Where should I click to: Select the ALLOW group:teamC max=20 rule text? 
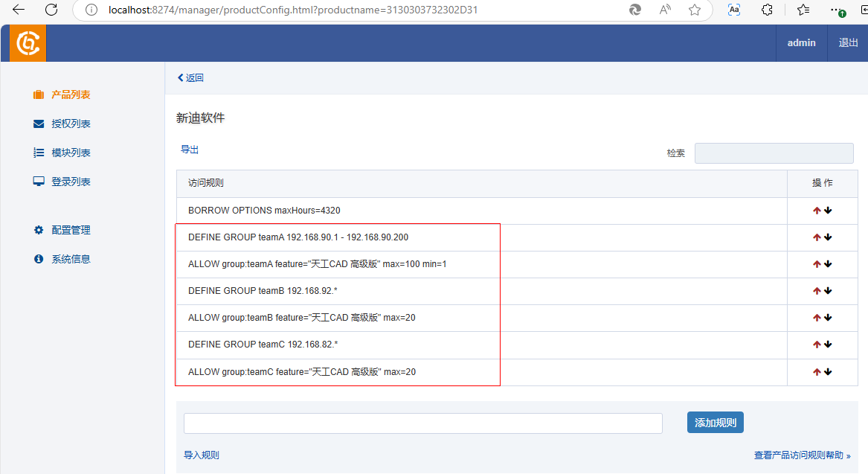tap(302, 372)
